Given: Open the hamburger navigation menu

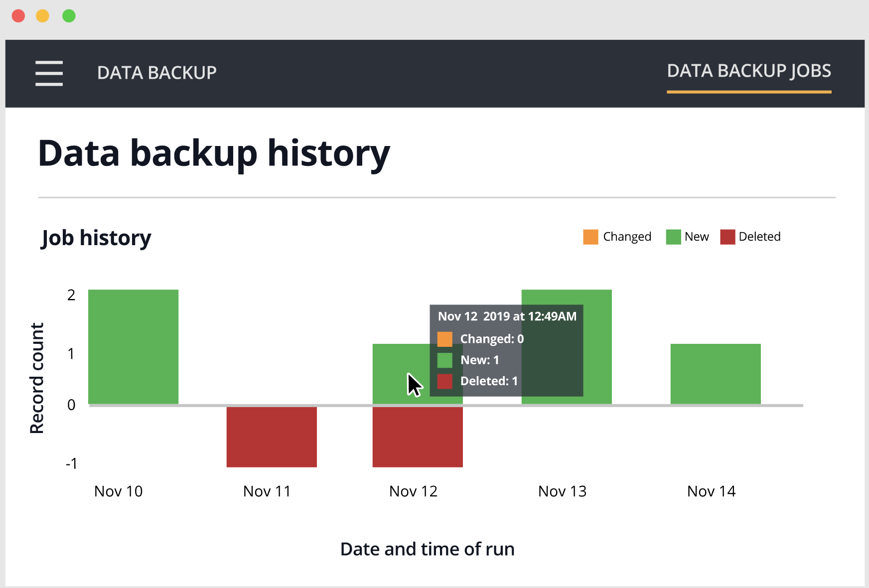Looking at the screenshot, I should pos(49,73).
